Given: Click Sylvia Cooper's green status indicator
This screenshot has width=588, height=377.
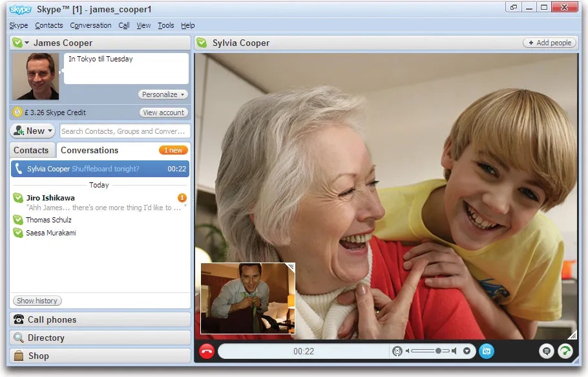Looking at the screenshot, I should click(x=202, y=43).
